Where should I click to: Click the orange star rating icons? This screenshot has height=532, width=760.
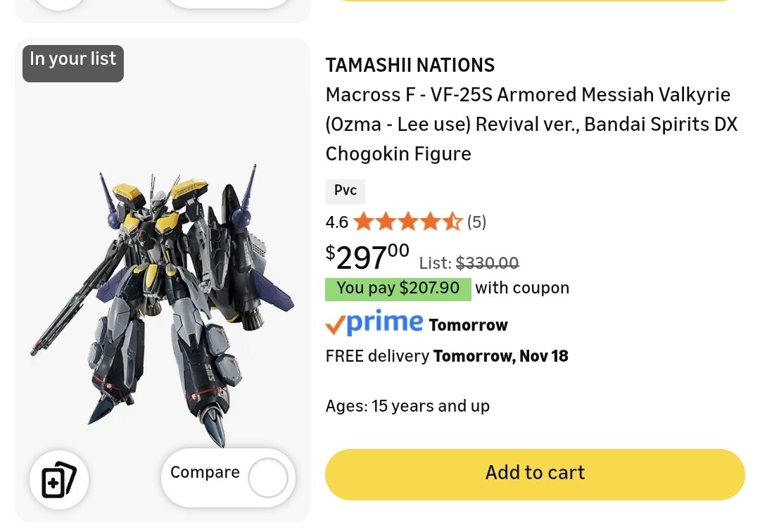coord(407,222)
